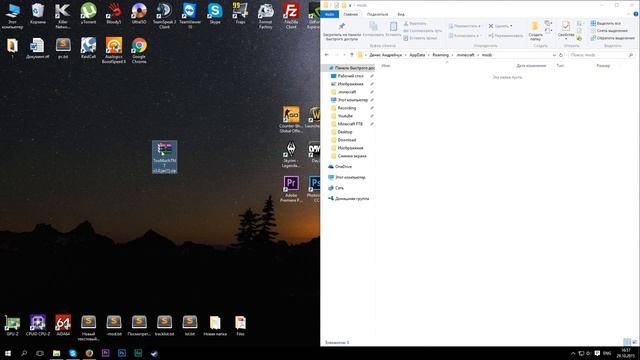Select Новая папка folder on desktop
Image resolution: width=640 pixels, height=360 pixels.
(x=215, y=326)
